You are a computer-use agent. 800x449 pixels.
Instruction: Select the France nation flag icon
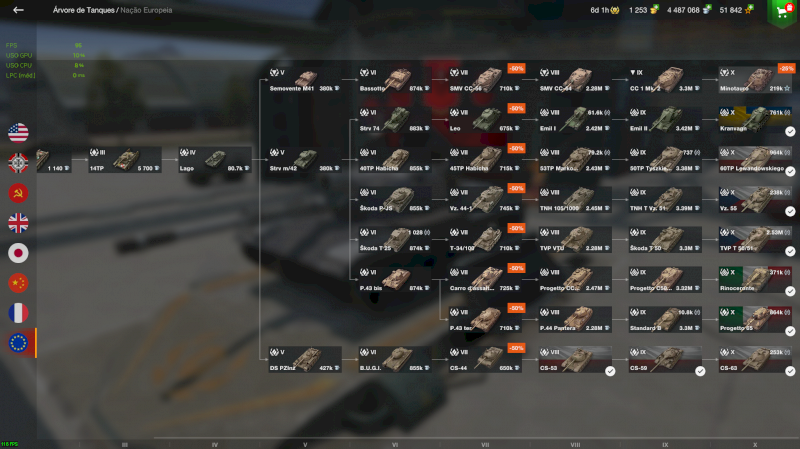(x=18, y=313)
